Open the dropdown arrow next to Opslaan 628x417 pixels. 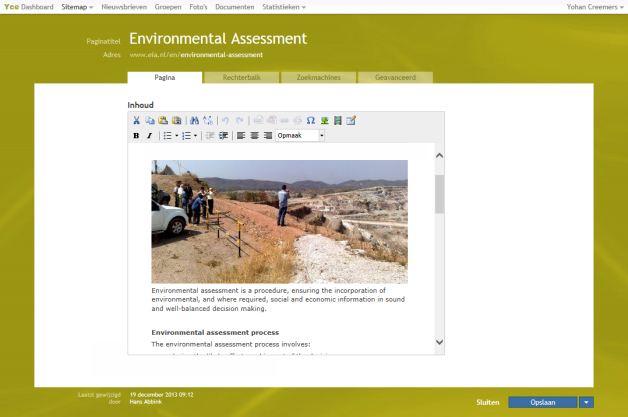coord(586,402)
